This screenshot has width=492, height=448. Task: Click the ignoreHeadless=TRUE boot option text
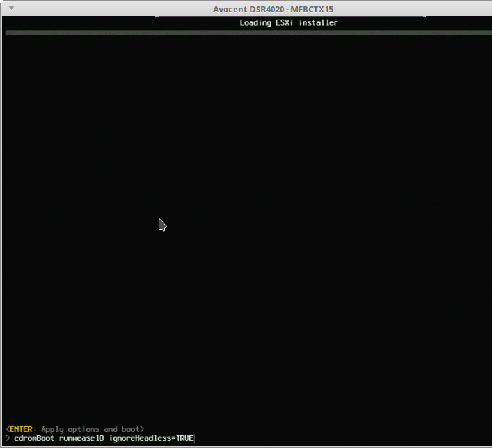[151, 438]
